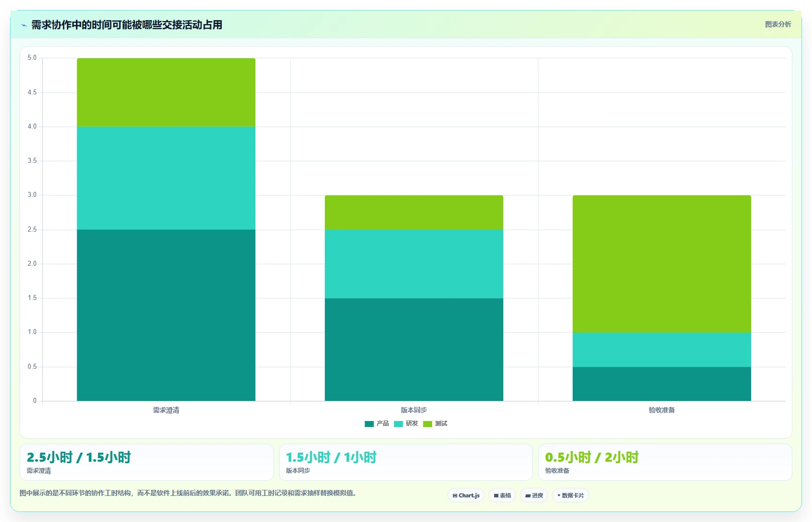
Task: Click the footnote starting 图中展示的是不同环节
Action: 189,493
